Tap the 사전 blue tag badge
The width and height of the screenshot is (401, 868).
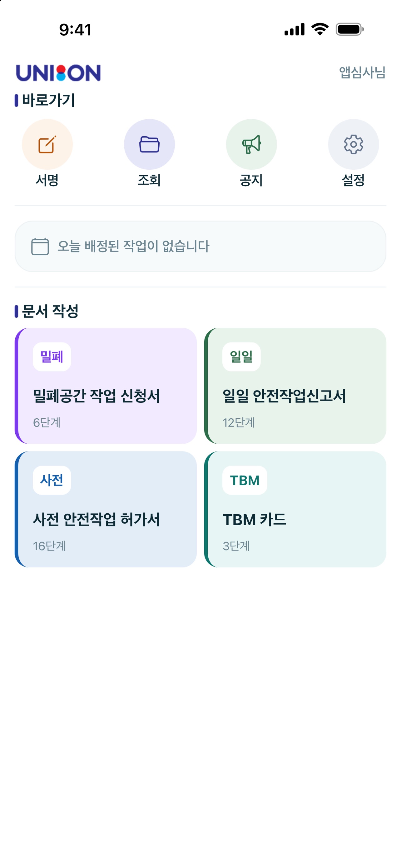pyautogui.click(x=52, y=480)
